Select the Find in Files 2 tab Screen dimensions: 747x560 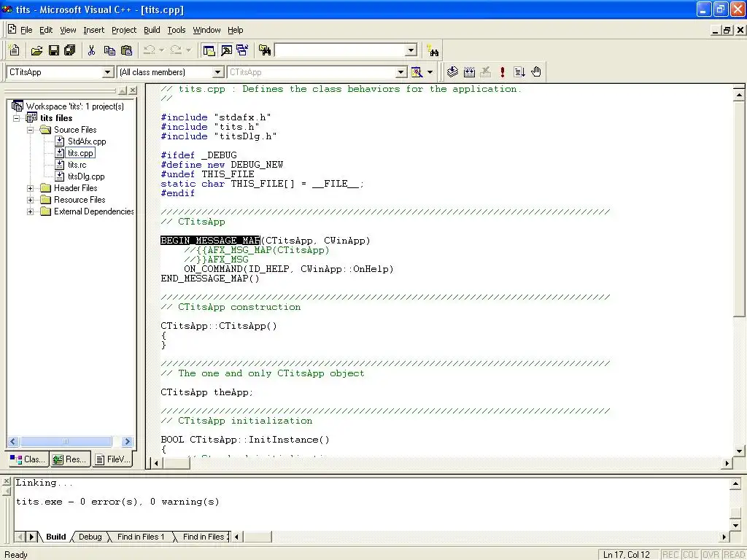(206, 537)
